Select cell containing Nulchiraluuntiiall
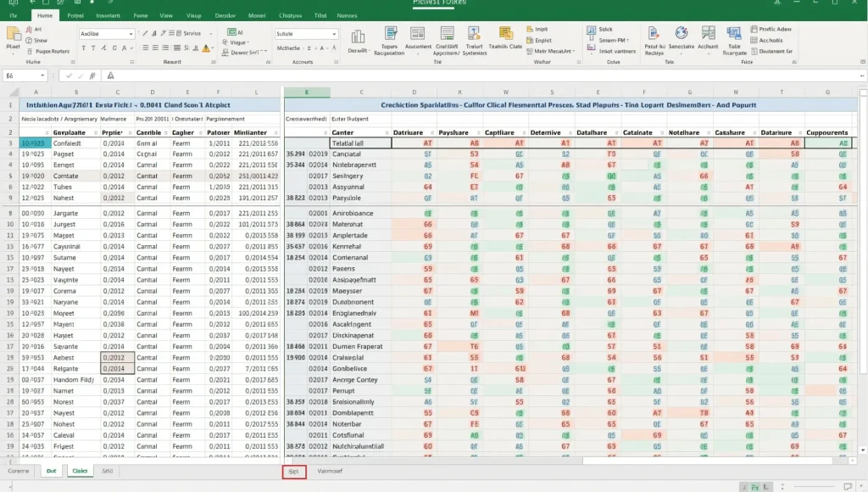Viewport: 868px width, 492px height. pyautogui.click(x=361, y=446)
